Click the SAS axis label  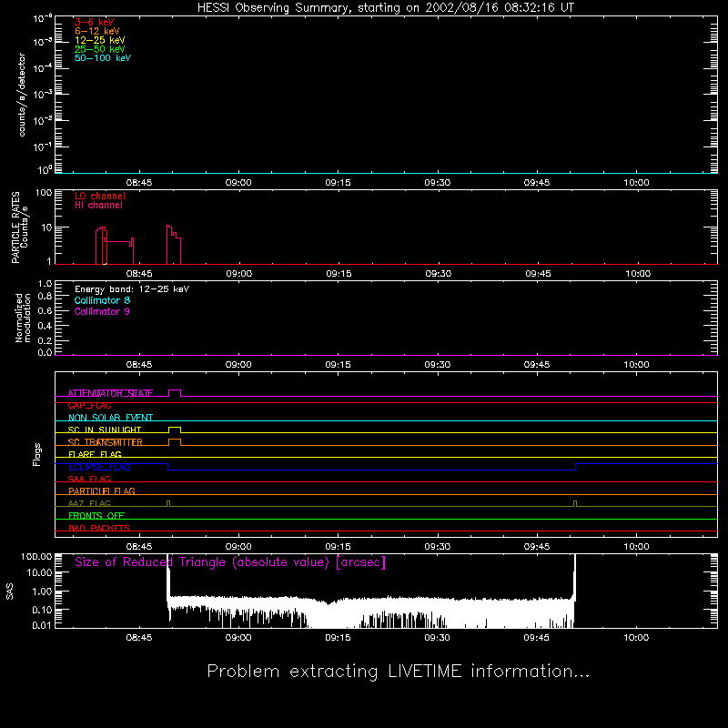pyautogui.click(x=10, y=591)
